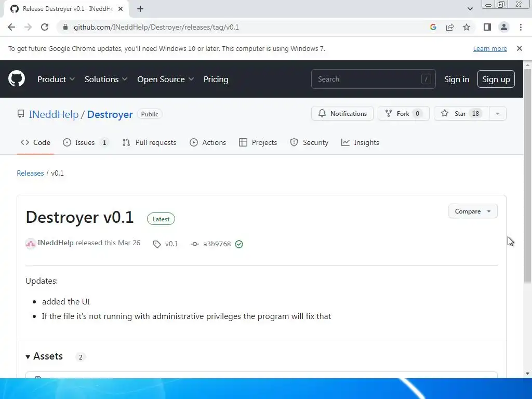
Task: Switch to the Code tab
Action: tap(35, 142)
